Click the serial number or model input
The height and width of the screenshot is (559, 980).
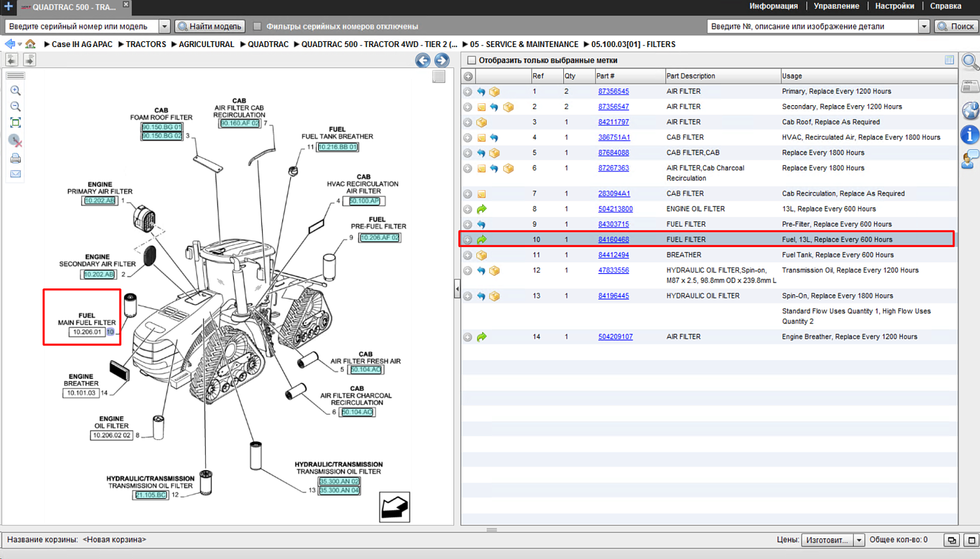[82, 27]
